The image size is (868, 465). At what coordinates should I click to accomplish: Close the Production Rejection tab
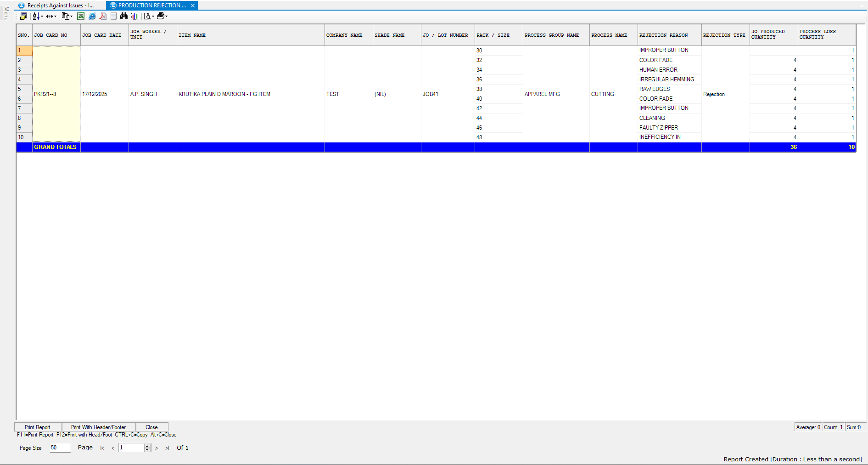click(x=193, y=6)
